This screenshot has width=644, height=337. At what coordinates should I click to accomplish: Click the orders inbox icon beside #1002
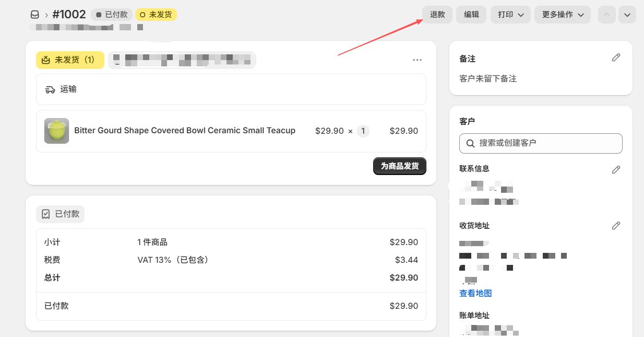coord(35,15)
